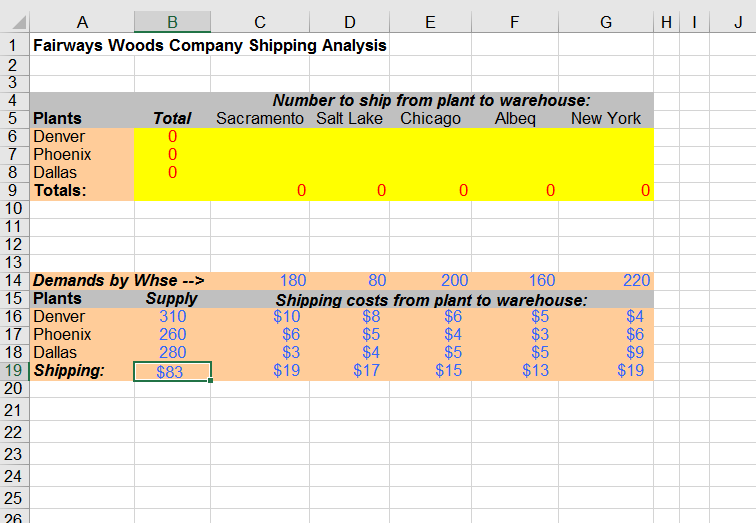
Task: Select row 1 header
Action: pos(14,46)
